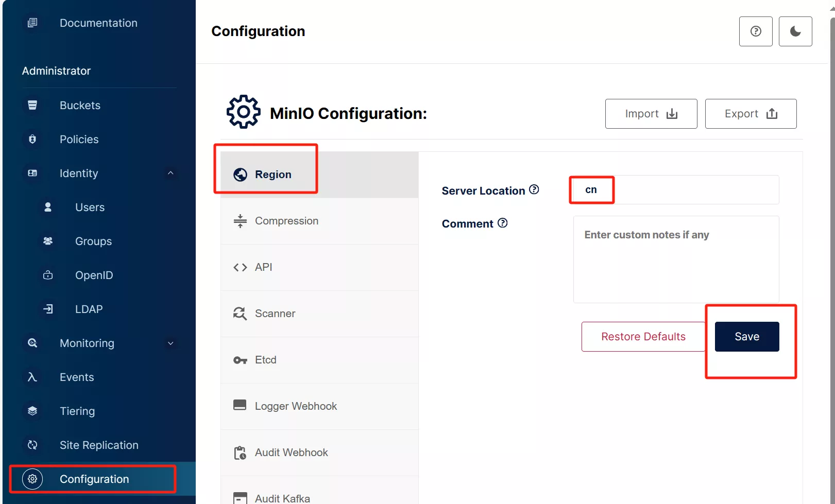
Task: Click the Events lambda icon
Action: (32, 377)
